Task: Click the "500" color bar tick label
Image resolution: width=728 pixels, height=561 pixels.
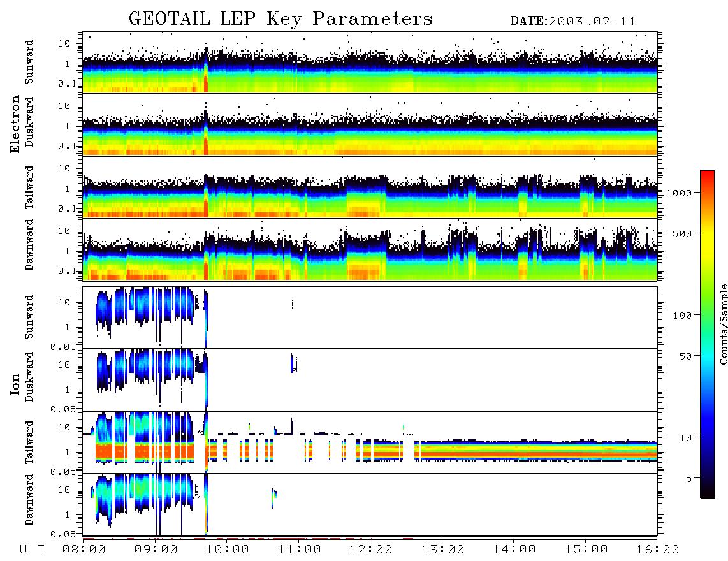Action: click(682, 233)
